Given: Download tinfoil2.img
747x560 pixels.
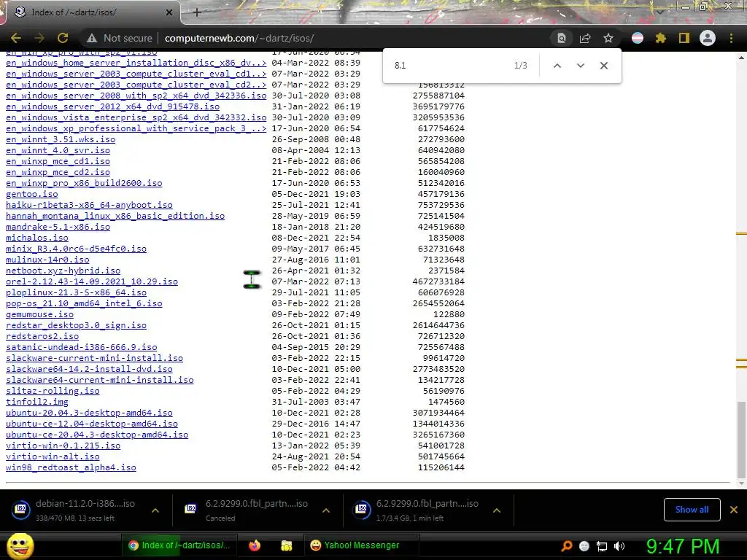Looking at the screenshot, I should 36,402.
